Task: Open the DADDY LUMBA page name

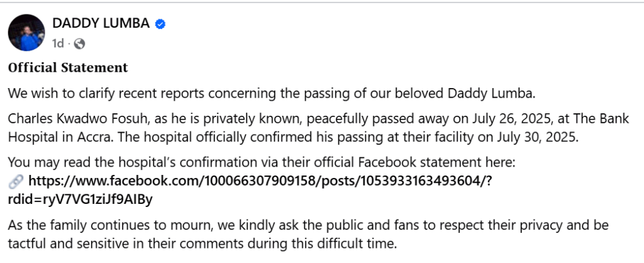Action: tap(101, 24)
